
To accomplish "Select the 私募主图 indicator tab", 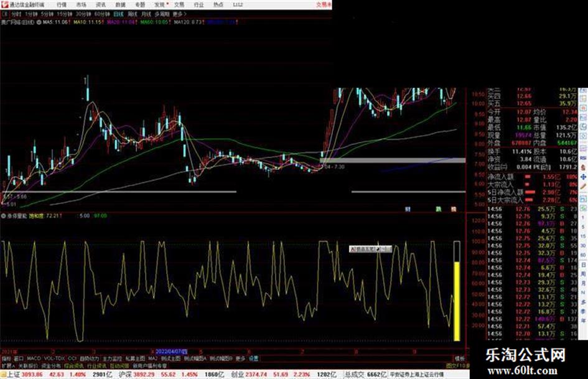I will [x=135, y=358].
